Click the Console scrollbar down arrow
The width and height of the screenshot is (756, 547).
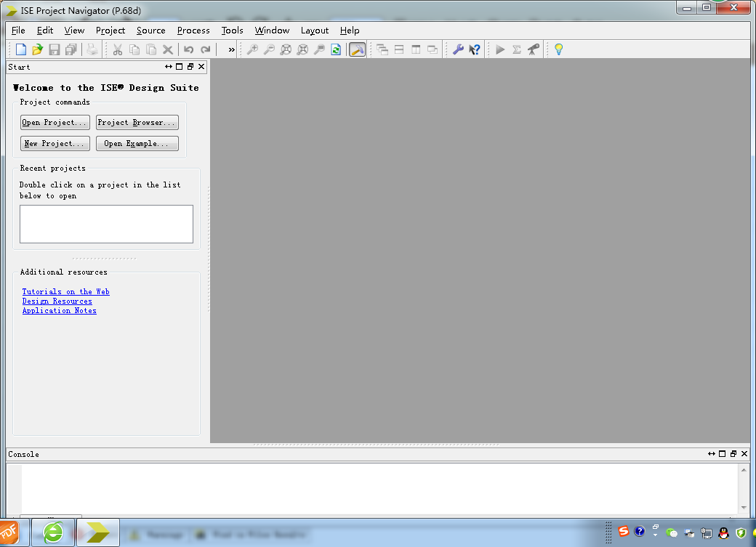tap(744, 508)
